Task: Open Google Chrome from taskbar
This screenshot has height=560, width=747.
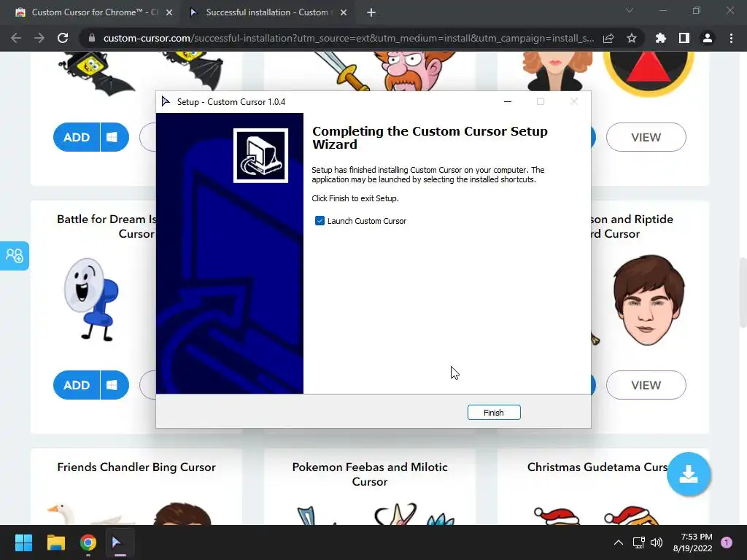Action: coord(88,542)
